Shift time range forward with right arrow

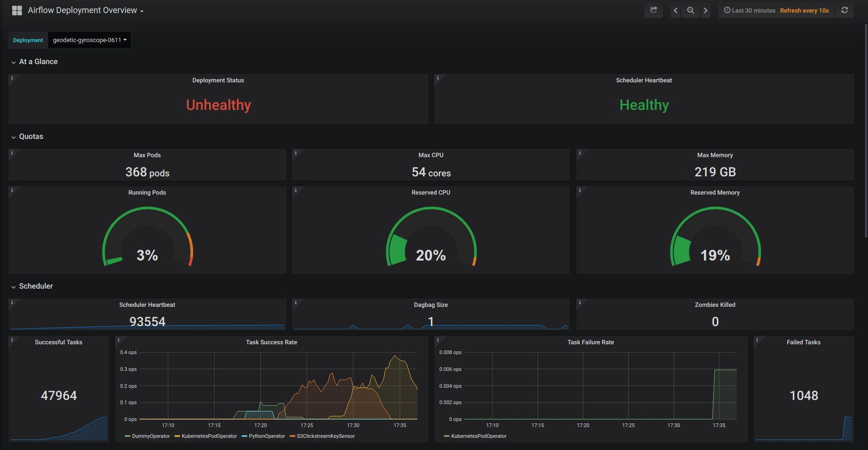pos(706,10)
